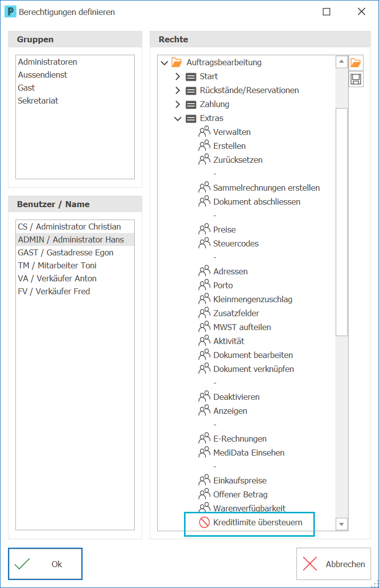
Task: Select user VA / Verkäufer Anton
Action: click(x=75, y=278)
